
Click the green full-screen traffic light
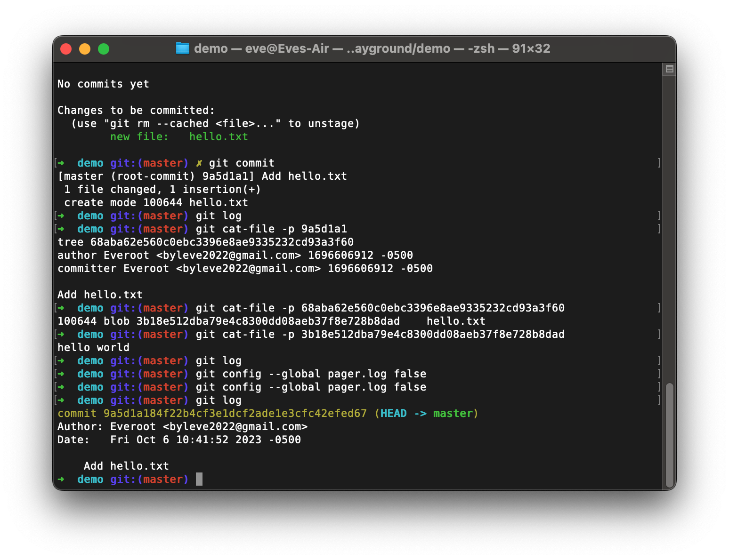click(x=104, y=48)
